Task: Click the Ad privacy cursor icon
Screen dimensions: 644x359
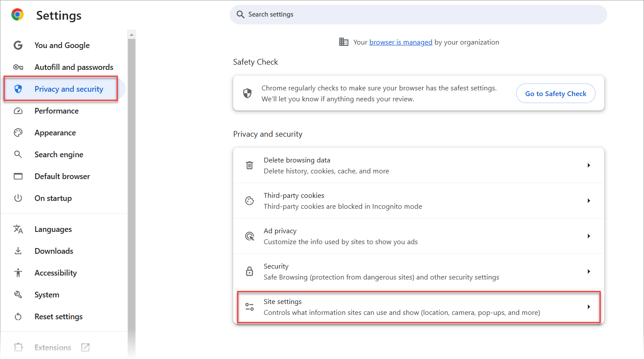Action: coord(249,236)
